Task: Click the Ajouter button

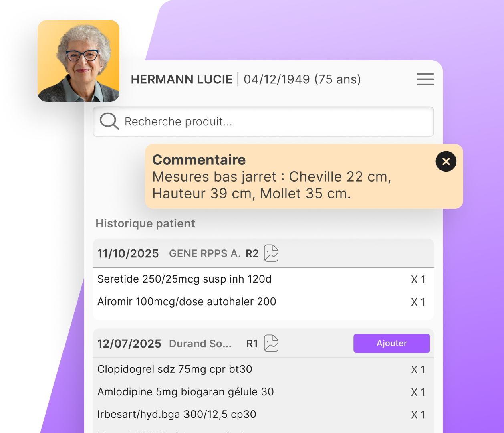Action: coord(391,344)
